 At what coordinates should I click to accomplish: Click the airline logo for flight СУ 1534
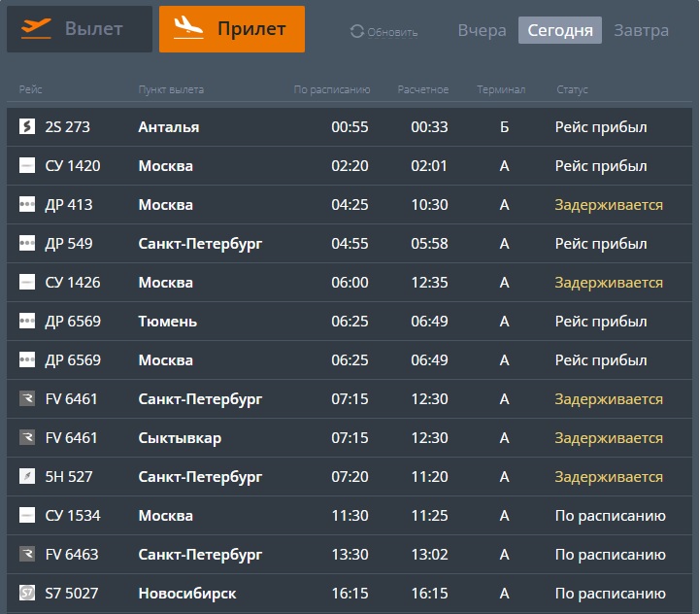click(27, 515)
